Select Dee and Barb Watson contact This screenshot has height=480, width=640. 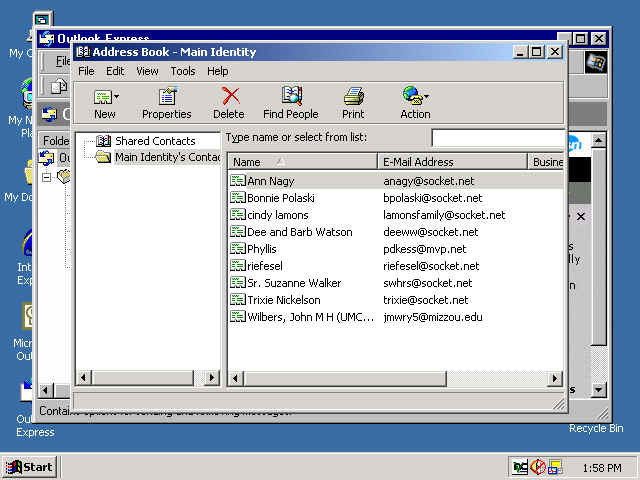[x=300, y=232]
